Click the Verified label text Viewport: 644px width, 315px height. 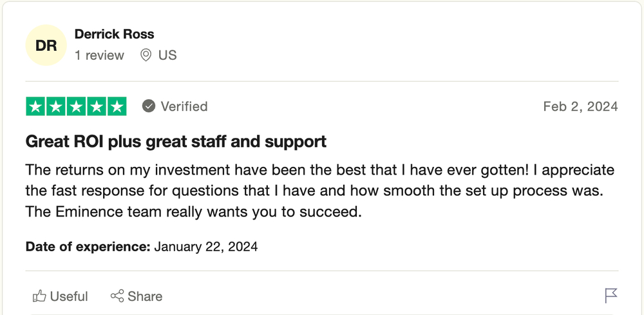point(184,106)
